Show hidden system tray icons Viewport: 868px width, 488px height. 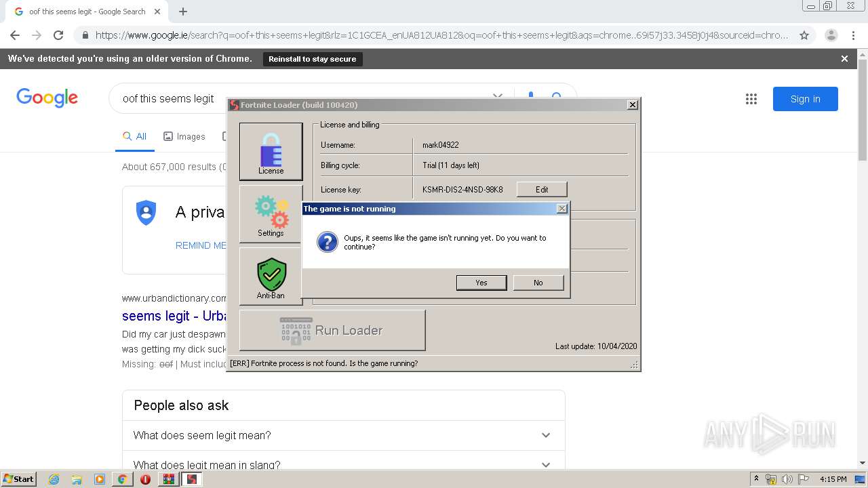click(756, 479)
